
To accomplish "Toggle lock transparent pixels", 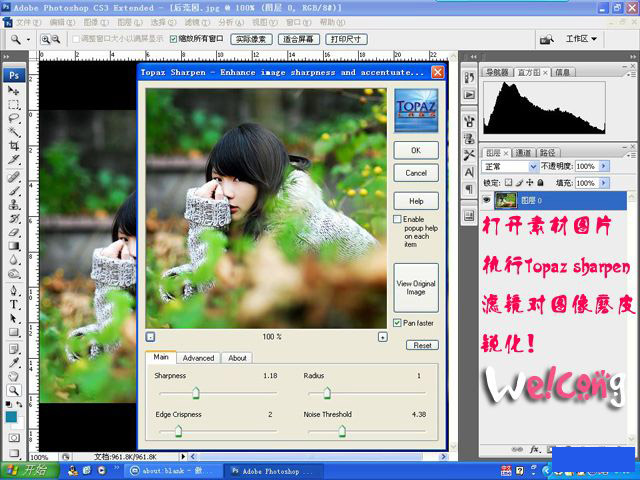I will [x=509, y=183].
